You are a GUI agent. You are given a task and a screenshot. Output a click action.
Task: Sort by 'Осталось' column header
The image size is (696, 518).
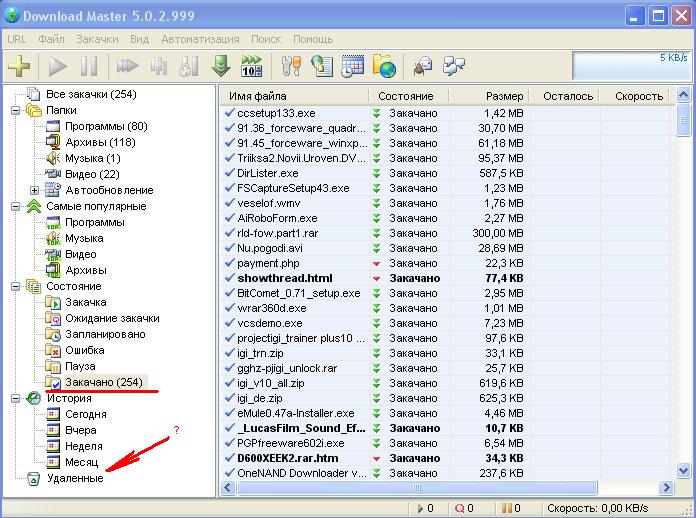pyautogui.click(x=565, y=96)
